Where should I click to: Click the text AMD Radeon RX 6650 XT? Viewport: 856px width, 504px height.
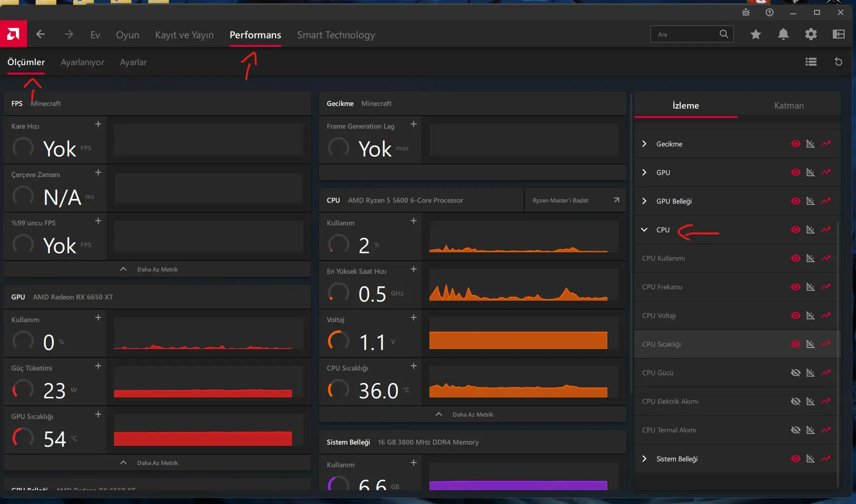coord(73,297)
